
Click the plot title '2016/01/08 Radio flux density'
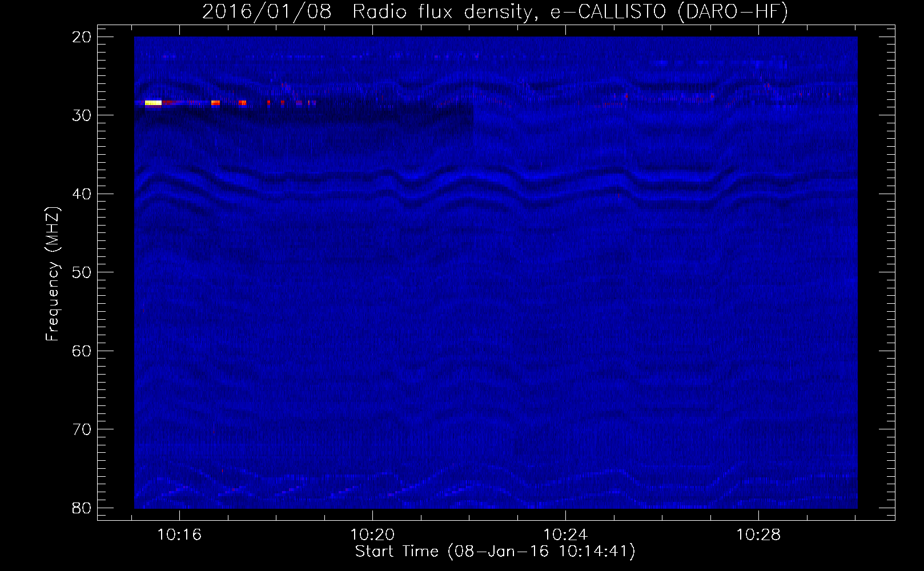click(367, 12)
